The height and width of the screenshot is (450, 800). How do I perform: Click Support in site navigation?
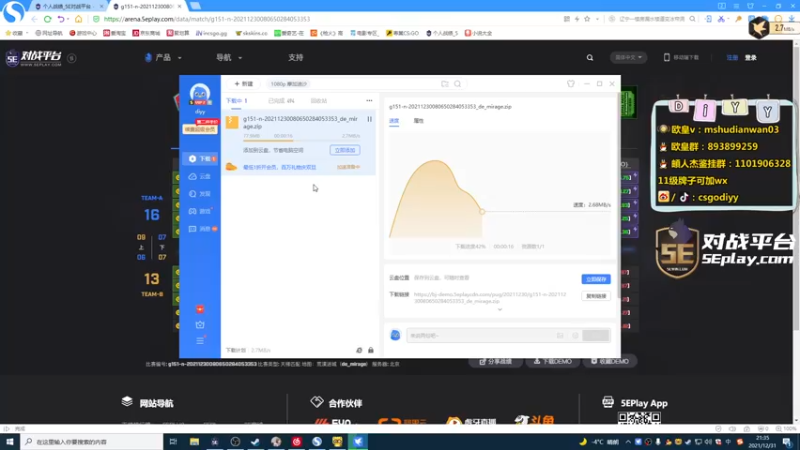click(x=295, y=58)
